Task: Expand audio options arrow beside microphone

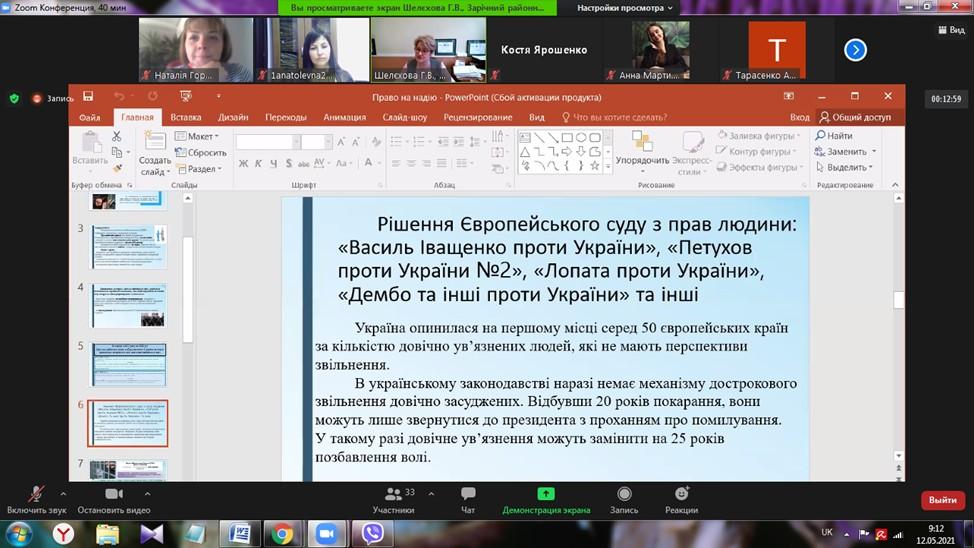Action: click(x=64, y=493)
